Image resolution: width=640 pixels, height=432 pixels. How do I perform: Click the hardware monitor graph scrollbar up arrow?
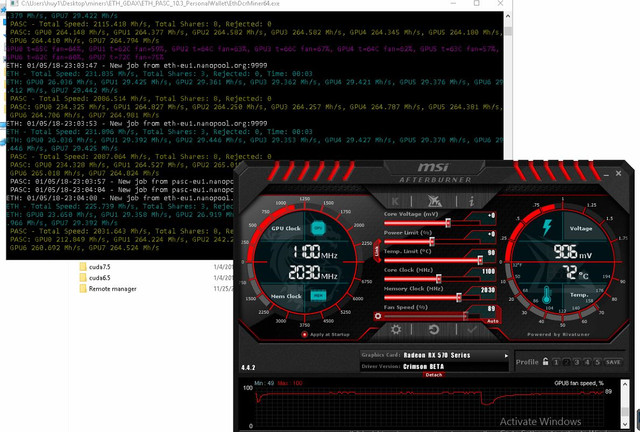click(x=625, y=384)
